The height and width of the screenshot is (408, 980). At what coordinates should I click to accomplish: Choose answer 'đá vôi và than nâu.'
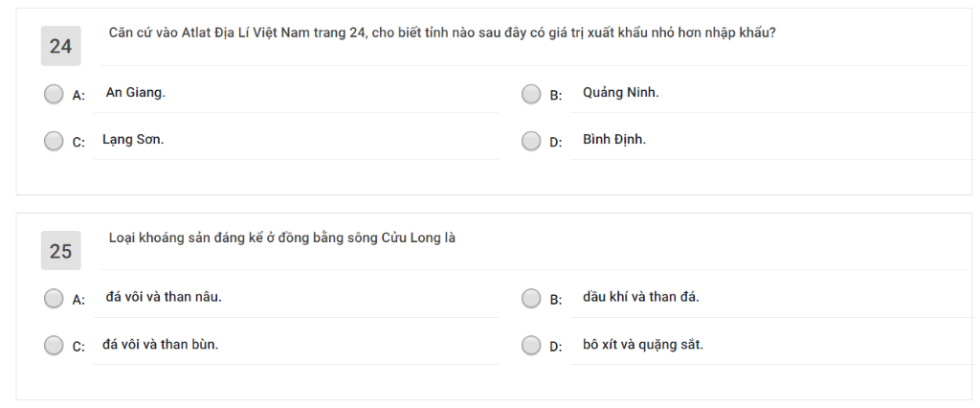point(164,297)
